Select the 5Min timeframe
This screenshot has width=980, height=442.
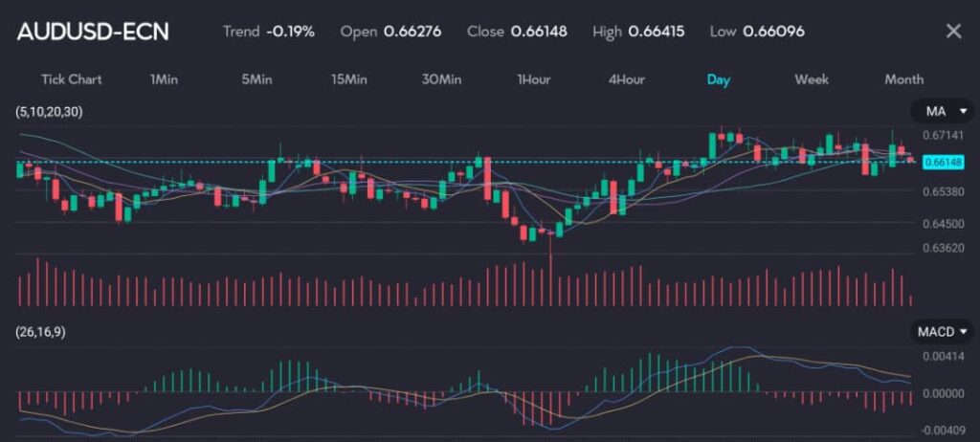click(x=256, y=79)
